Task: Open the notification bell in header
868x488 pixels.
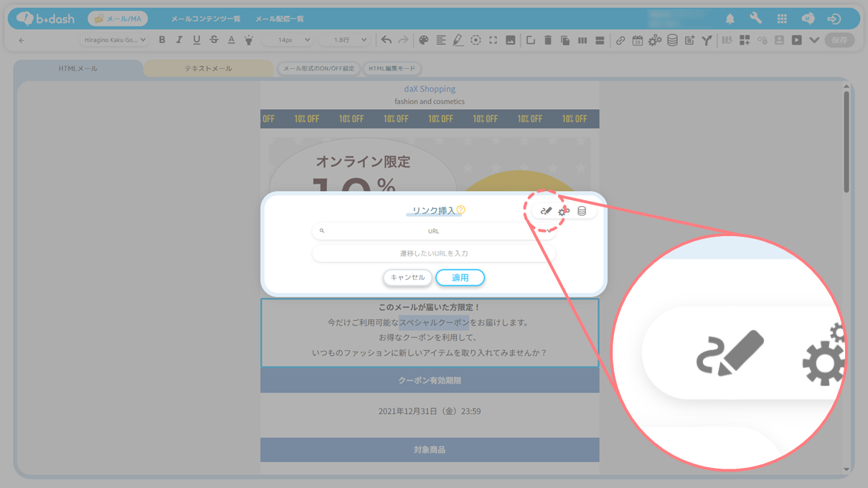Action: tap(730, 19)
